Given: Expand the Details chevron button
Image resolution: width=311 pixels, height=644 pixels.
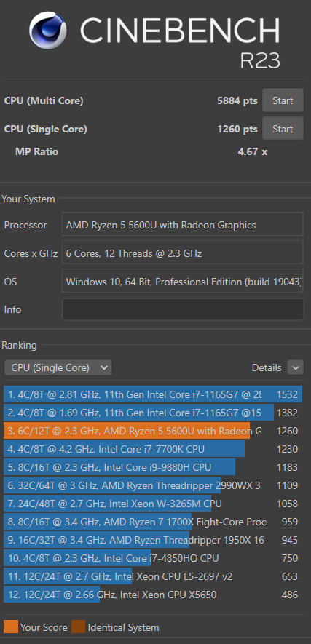Looking at the screenshot, I should pos(296,367).
